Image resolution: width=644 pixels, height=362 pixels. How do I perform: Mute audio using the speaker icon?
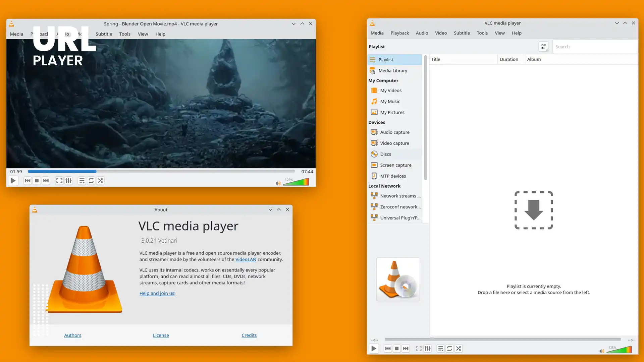[278, 183]
